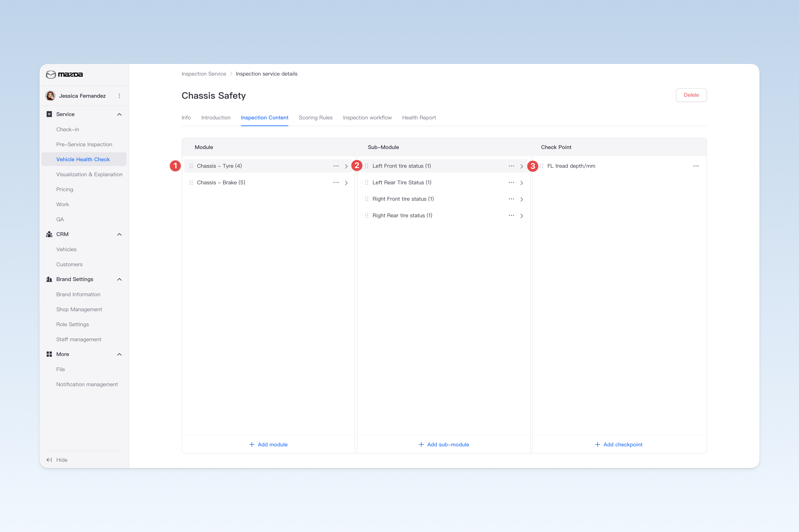
Task: Go back to Inspection Service breadcrumb
Action: coord(204,74)
